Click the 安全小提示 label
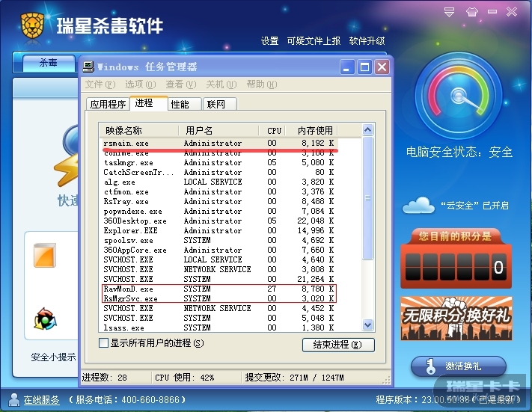 53,357
